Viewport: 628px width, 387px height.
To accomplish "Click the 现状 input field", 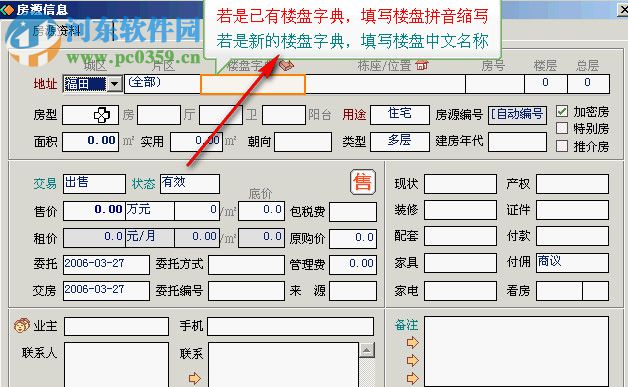I will click(461, 184).
